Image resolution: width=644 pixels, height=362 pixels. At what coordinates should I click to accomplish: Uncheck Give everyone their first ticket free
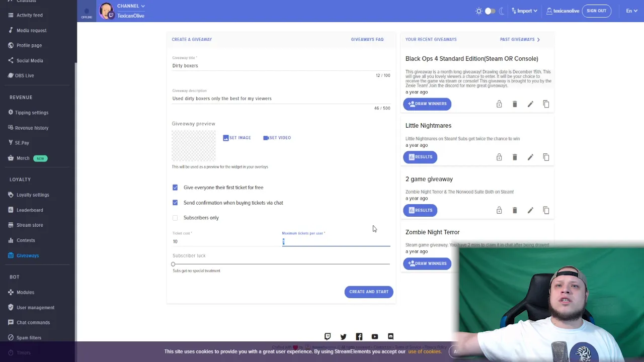coord(175,188)
